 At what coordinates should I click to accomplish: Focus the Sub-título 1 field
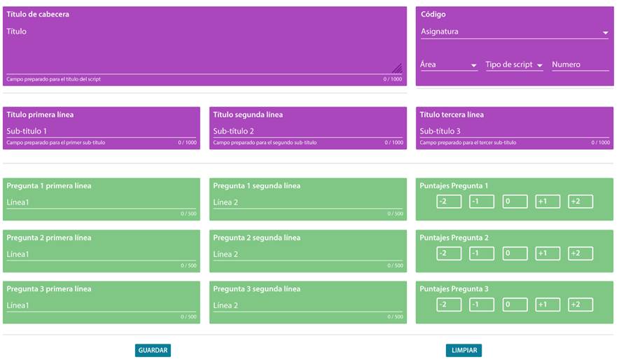(101, 131)
